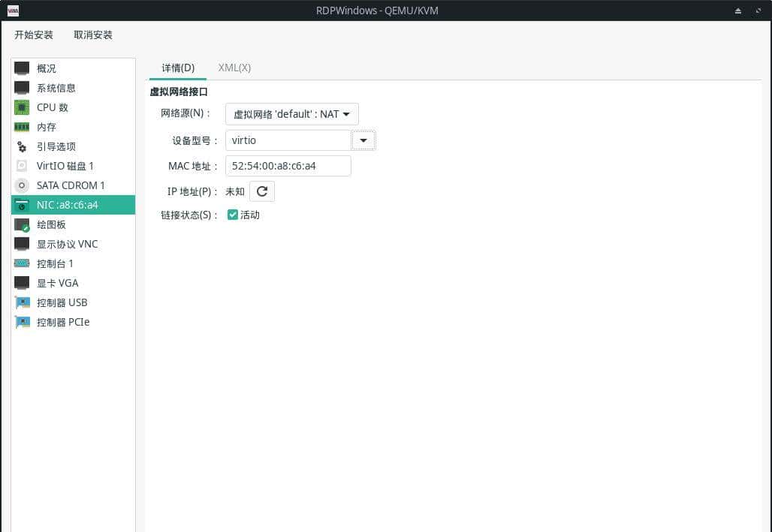Refresh the IP 地址 field
The width and height of the screenshot is (772, 532).
click(262, 191)
